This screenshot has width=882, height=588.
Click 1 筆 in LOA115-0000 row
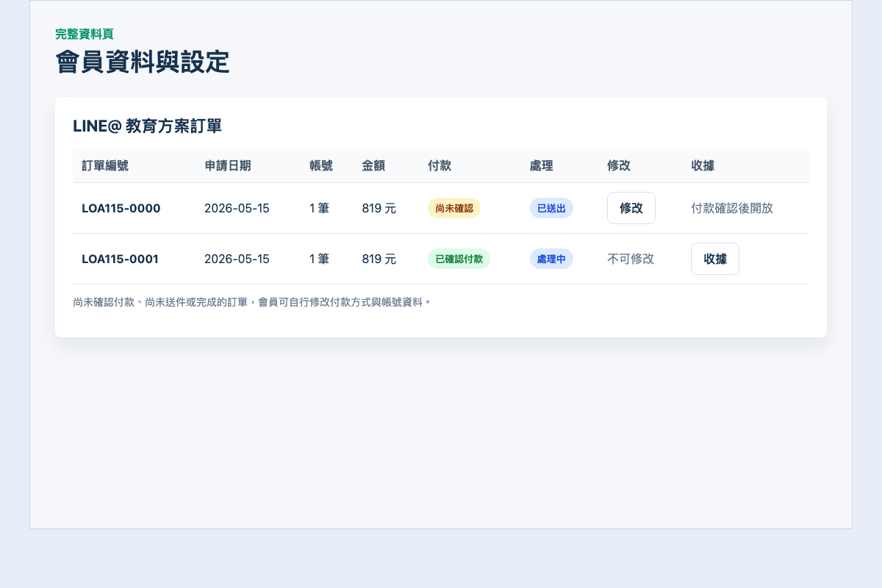pos(320,208)
